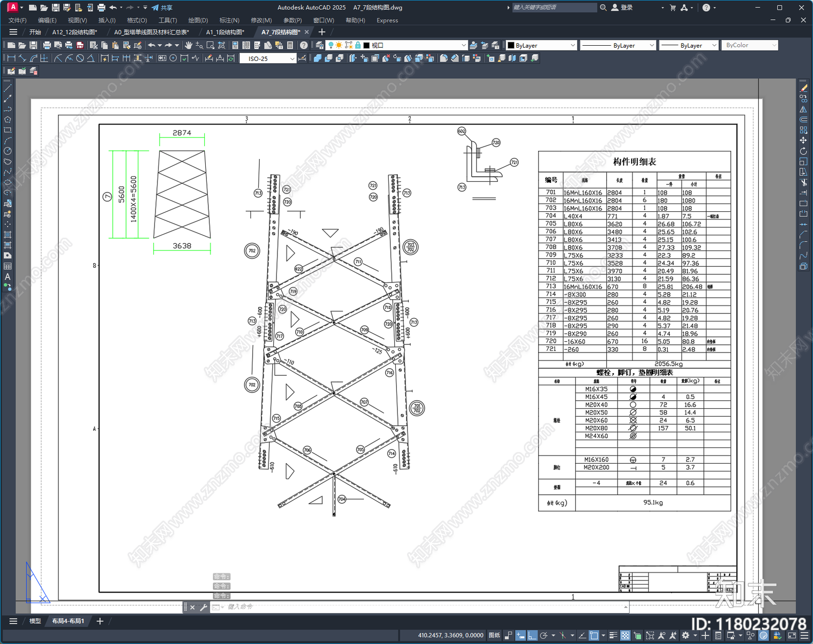The width and height of the screenshot is (813, 644).
Task: Add a new drawing tab with plus
Action: tap(322, 32)
